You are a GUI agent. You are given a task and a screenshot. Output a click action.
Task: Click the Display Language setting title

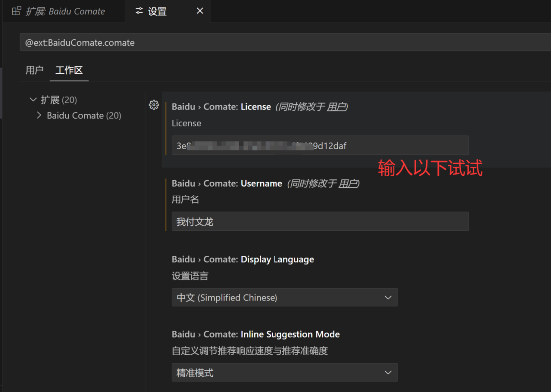(x=243, y=259)
